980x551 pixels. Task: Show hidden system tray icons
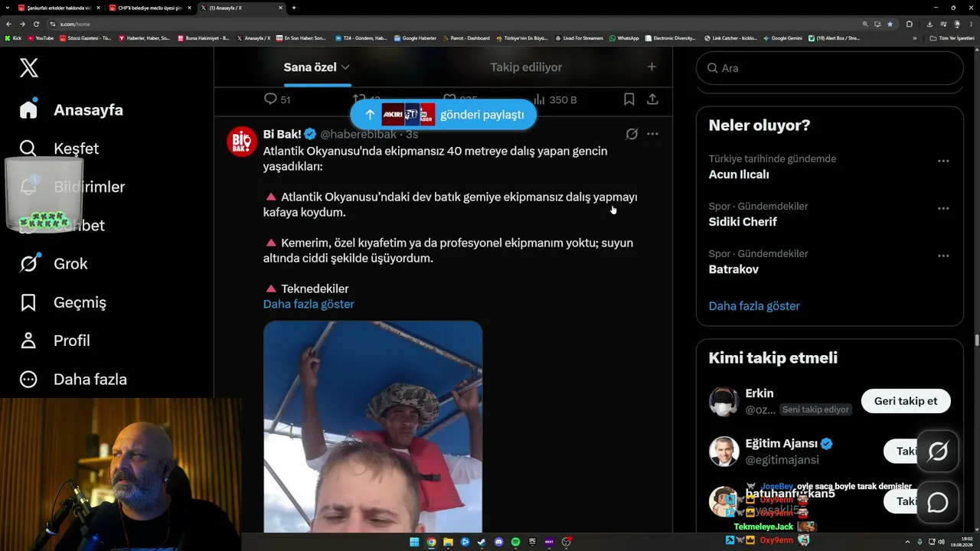tap(907, 542)
